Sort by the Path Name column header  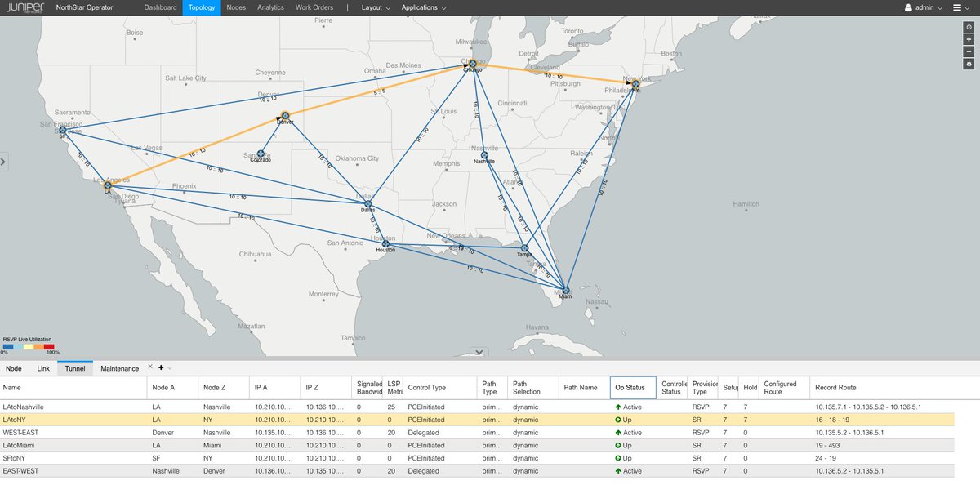(x=583, y=387)
